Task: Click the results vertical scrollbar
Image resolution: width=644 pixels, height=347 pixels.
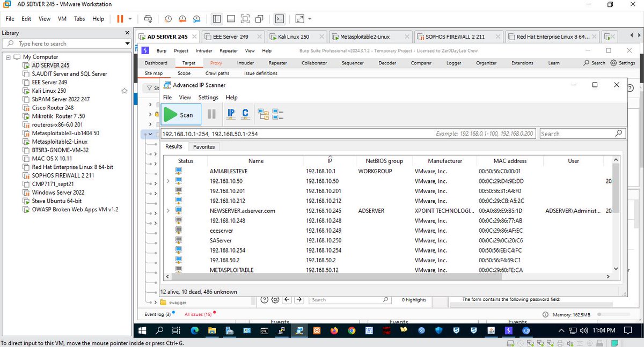Action: click(x=616, y=189)
